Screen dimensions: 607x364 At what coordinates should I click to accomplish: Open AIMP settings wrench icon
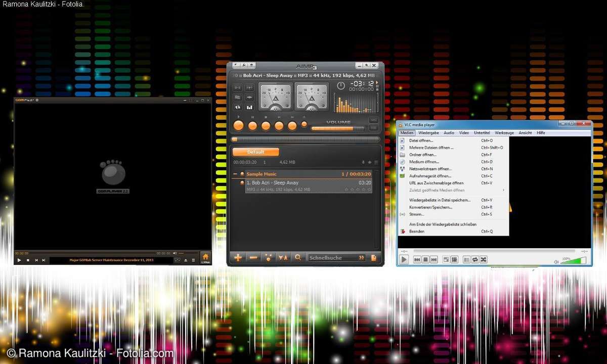(243, 65)
